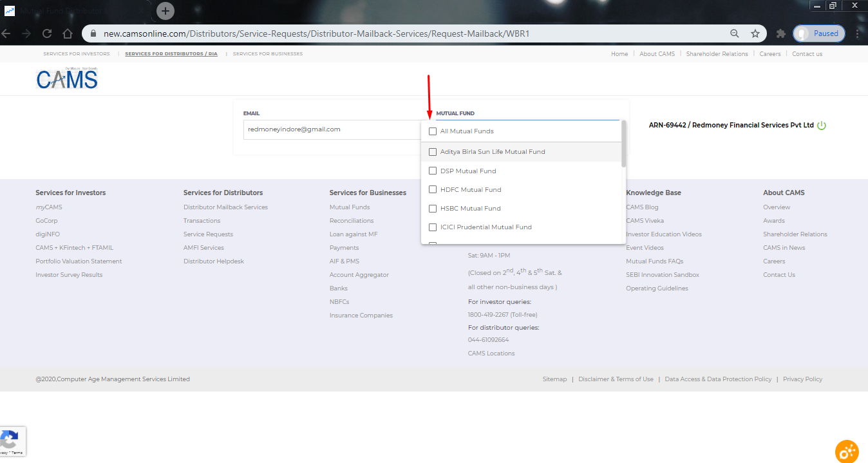The image size is (868, 463).
Task: Open Operating Guidelines link
Action: coord(657,288)
